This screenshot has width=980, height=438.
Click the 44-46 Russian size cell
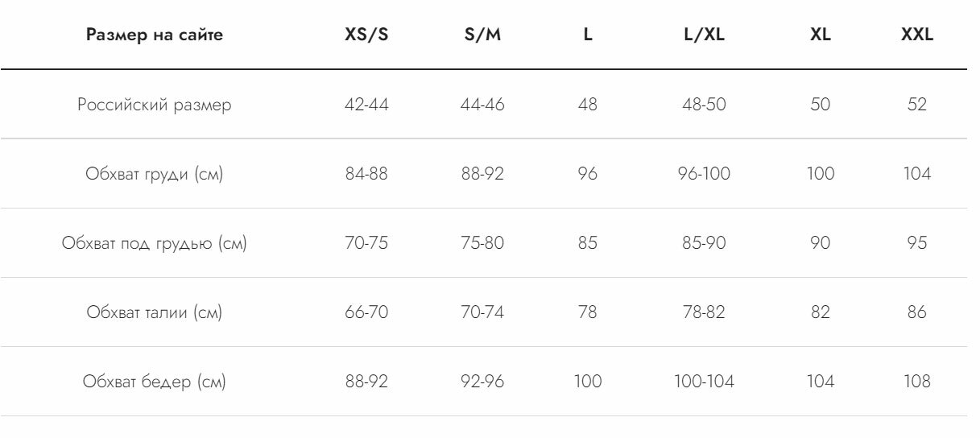tap(483, 105)
